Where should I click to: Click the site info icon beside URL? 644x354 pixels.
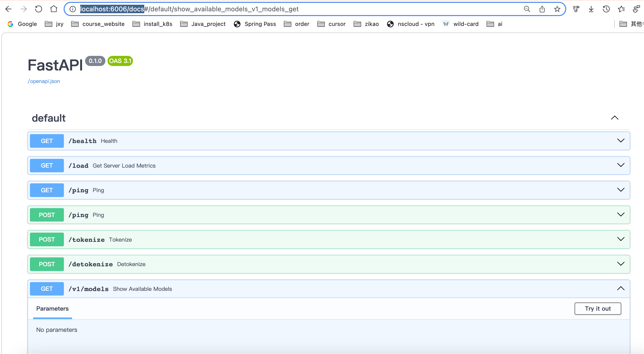73,9
